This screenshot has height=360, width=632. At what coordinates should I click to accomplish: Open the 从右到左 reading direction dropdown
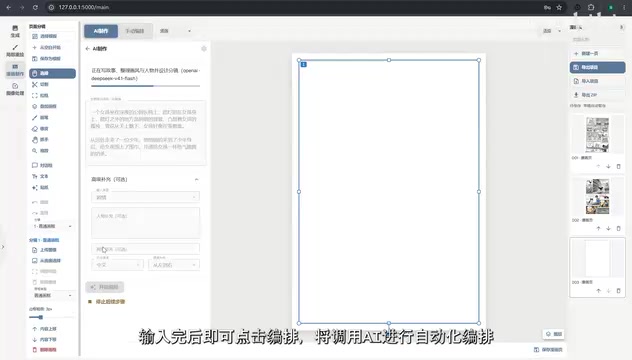[174, 265]
